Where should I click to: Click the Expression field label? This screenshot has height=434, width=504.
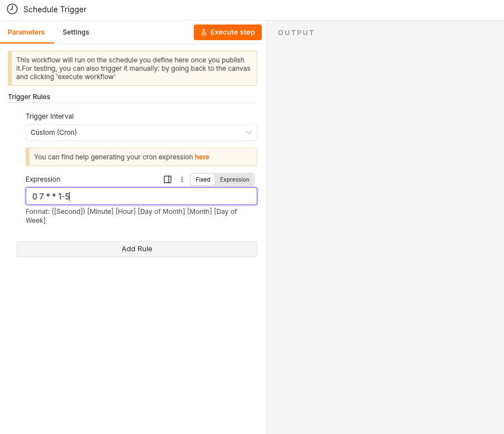click(43, 179)
